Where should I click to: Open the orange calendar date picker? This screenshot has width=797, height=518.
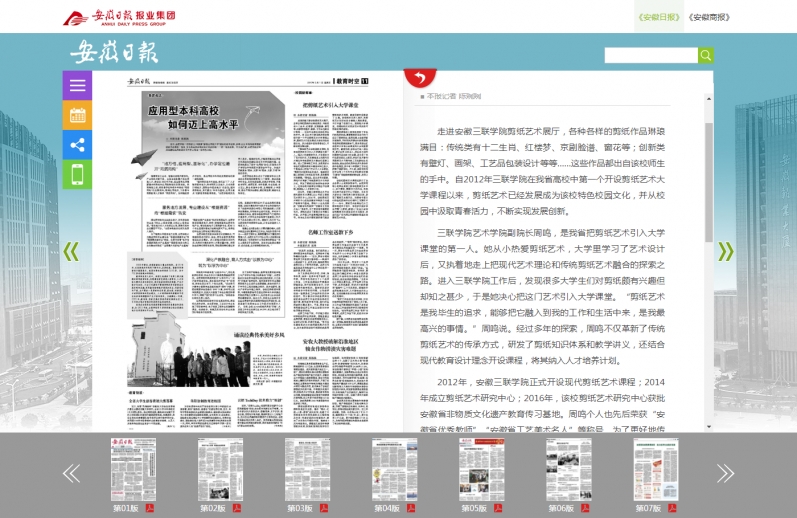[x=77, y=115]
